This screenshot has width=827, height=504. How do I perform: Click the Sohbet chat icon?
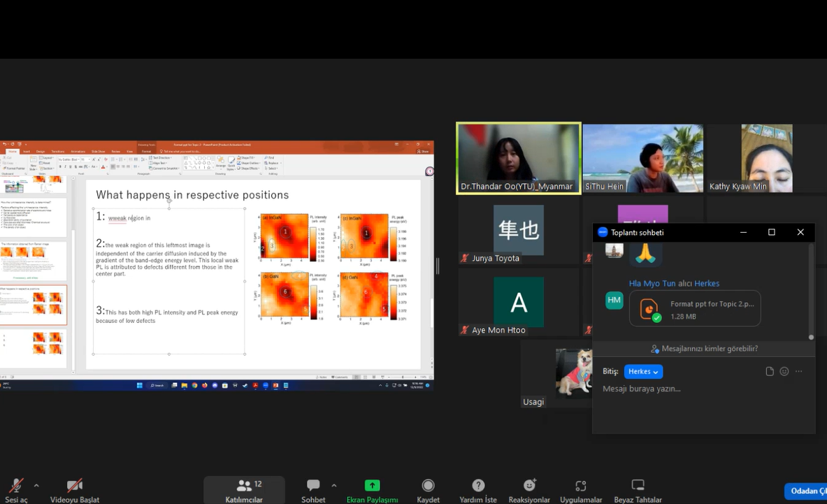pyautogui.click(x=313, y=486)
